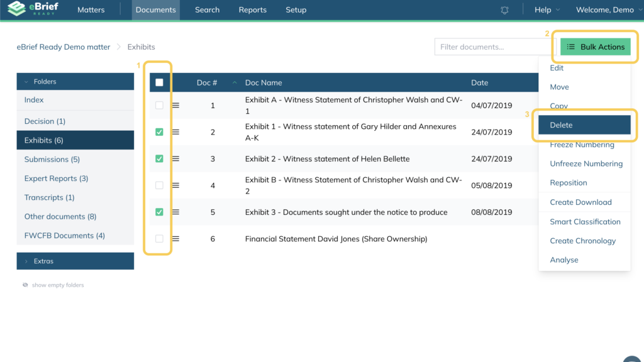644x362 pixels.
Task: Check the box for Financial Statement David Jones
Action: pos(159,239)
